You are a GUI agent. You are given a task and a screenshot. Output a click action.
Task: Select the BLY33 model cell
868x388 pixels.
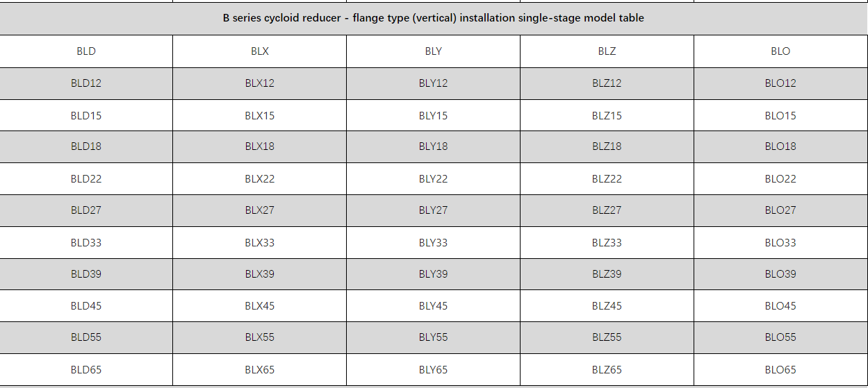pos(433,243)
